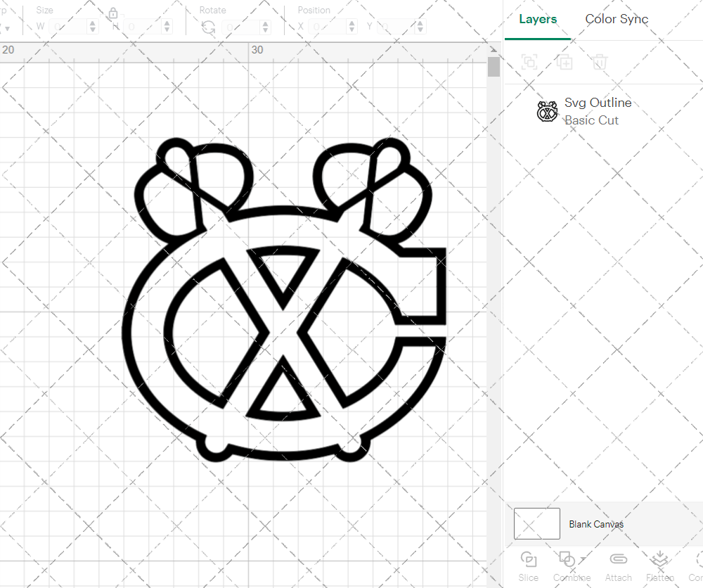Open the Color Sync tab

617,19
